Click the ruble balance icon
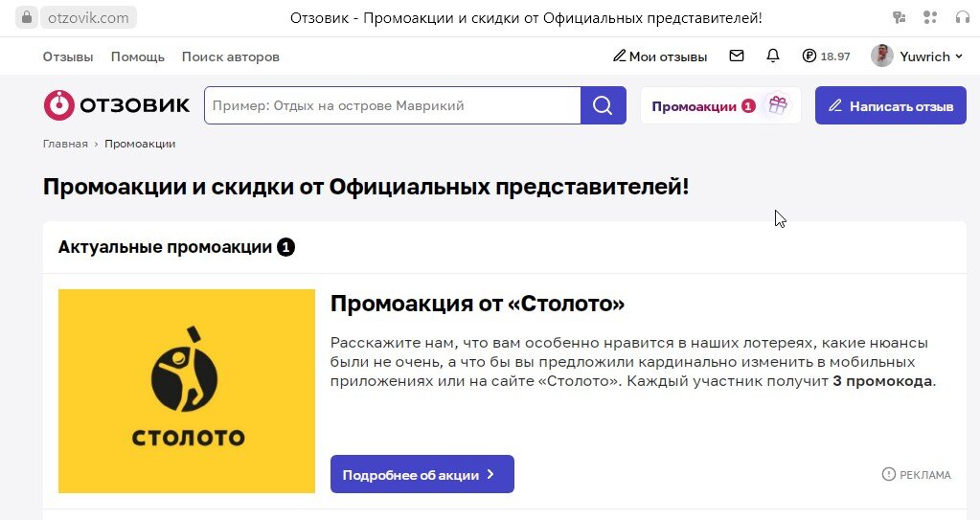Viewport: 980px width, 520px height. coord(809,57)
